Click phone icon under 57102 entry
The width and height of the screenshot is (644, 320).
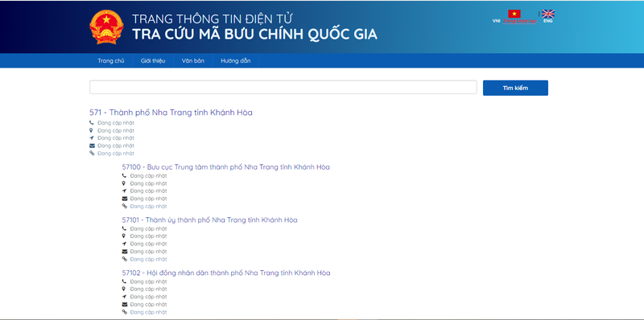125,281
